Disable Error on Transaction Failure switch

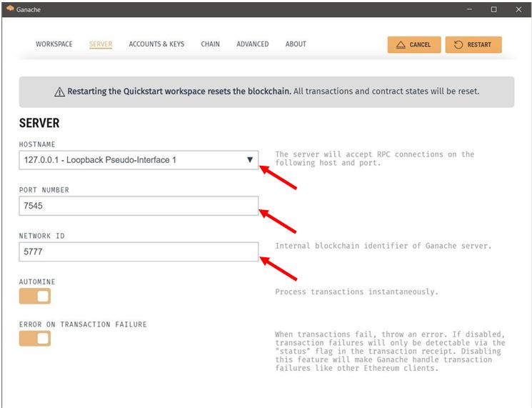tap(35, 338)
